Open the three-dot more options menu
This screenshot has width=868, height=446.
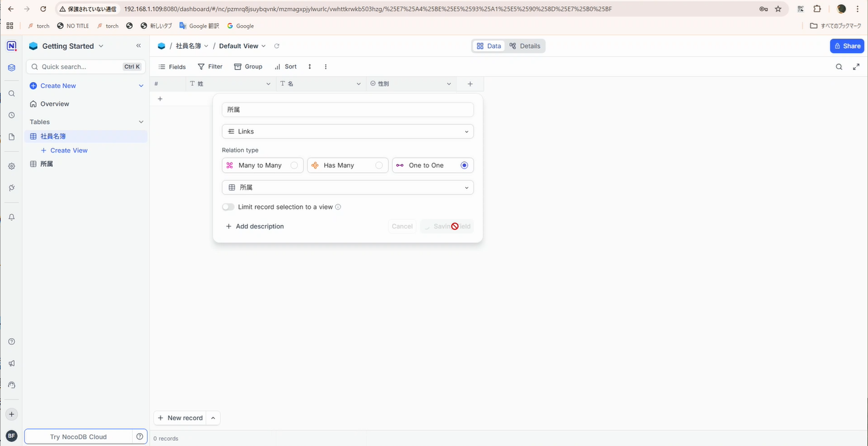(326, 66)
